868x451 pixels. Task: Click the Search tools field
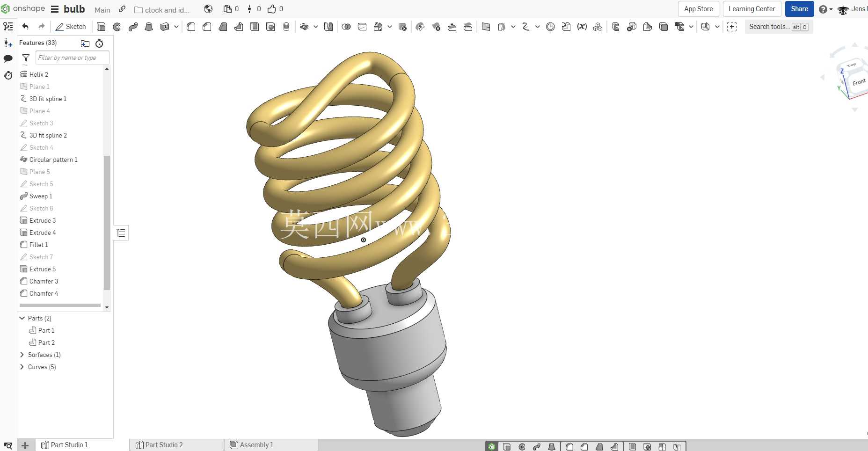(x=779, y=27)
